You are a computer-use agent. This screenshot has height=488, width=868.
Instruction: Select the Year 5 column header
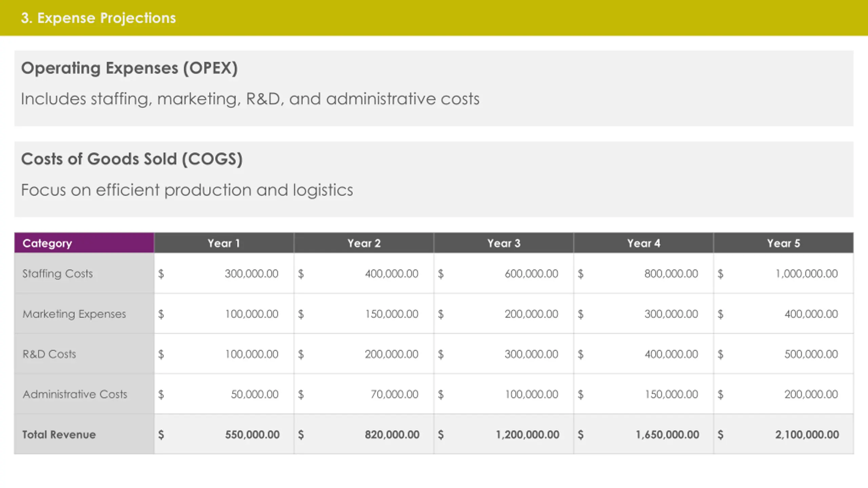tap(784, 243)
